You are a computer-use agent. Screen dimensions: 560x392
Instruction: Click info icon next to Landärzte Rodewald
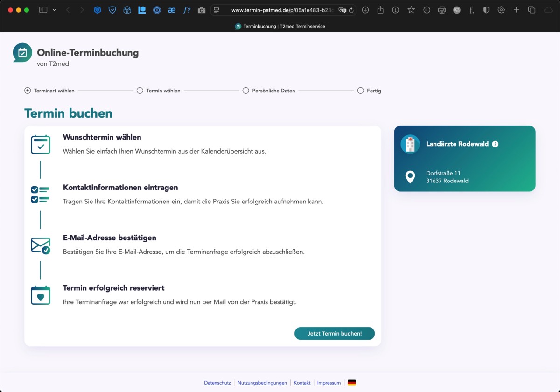coord(495,144)
